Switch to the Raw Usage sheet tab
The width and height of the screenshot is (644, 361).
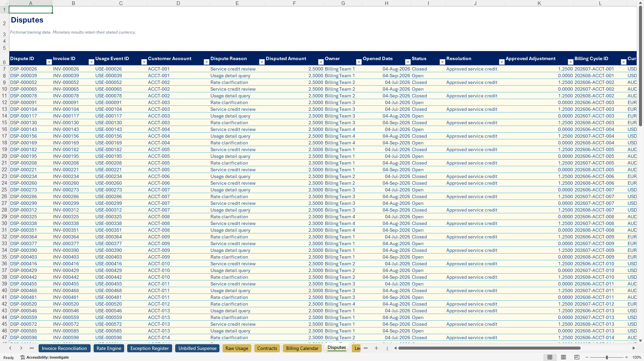pyautogui.click(x=237, y=348)
